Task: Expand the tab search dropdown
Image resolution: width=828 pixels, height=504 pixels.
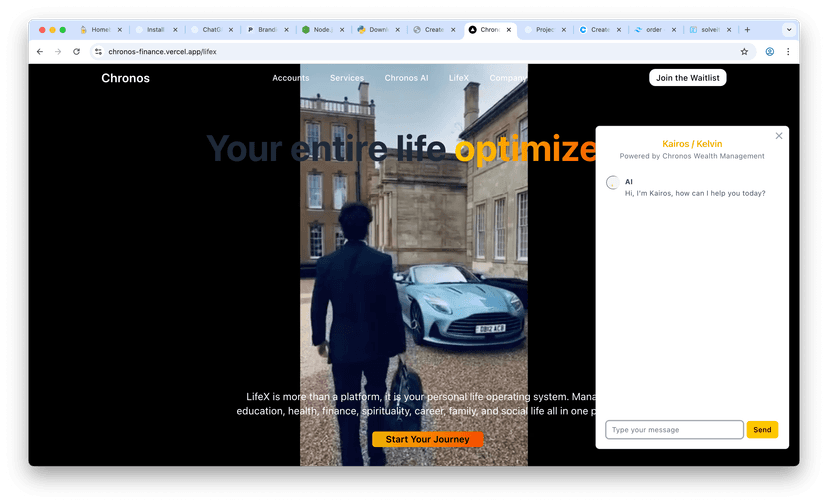Action: pyautogui.click(x=789, y=30)
